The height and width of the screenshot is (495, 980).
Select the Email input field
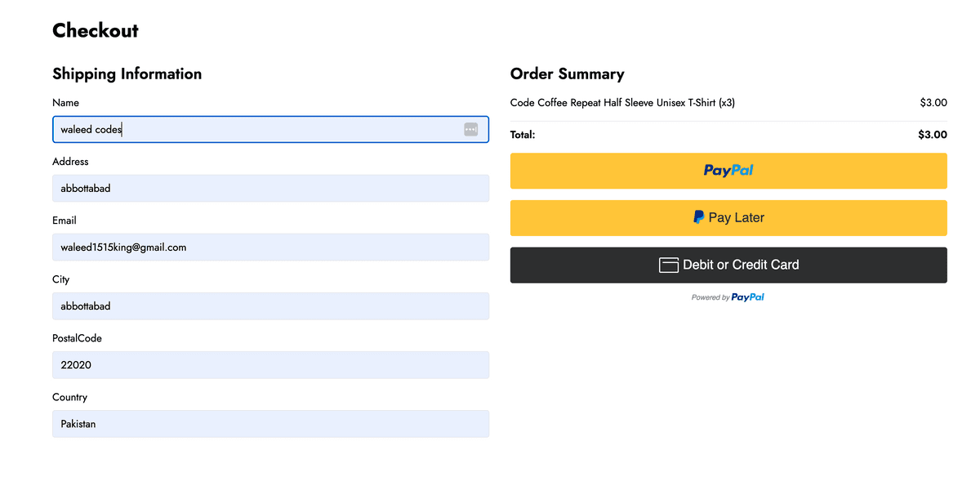(270, 247)
